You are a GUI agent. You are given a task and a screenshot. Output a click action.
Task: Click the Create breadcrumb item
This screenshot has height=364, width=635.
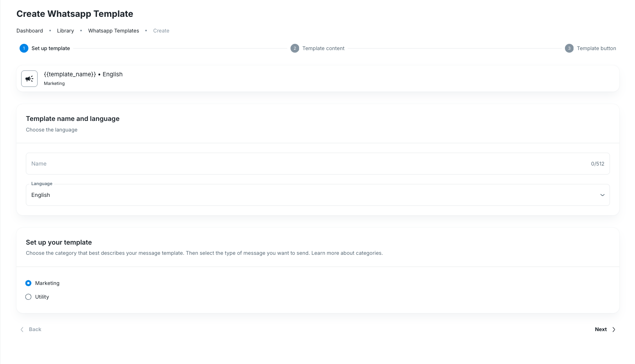[x=161, y=31]
